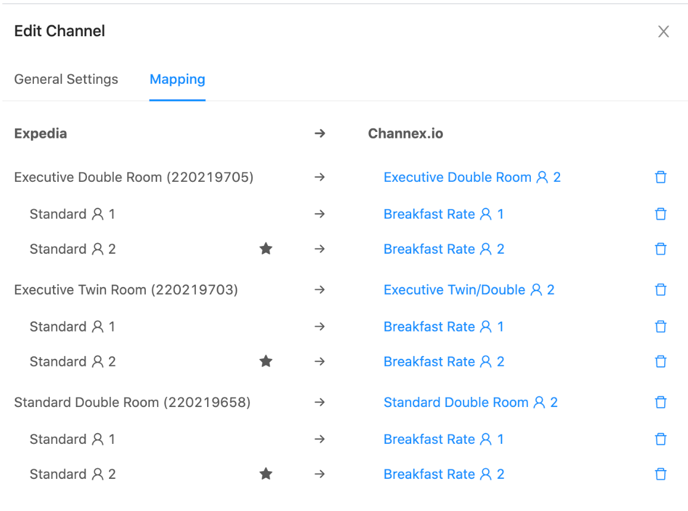Delete Breakfast Rate 2 under Executive Double Room
688x511 pixels.
660,249
